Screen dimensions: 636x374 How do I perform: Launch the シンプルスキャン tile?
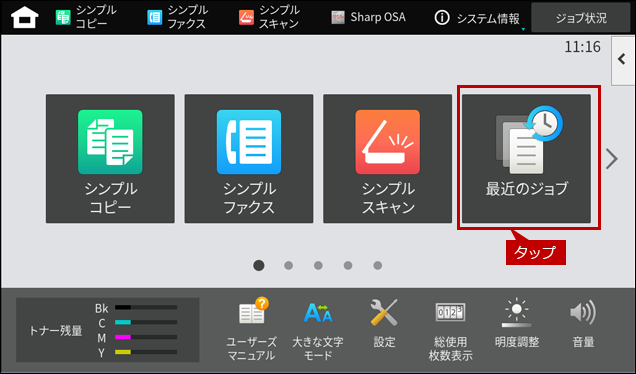pos(387,159)
